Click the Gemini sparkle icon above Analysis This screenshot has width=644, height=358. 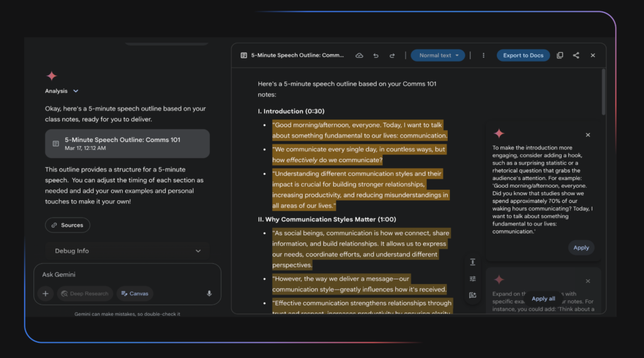pos(52,76)
